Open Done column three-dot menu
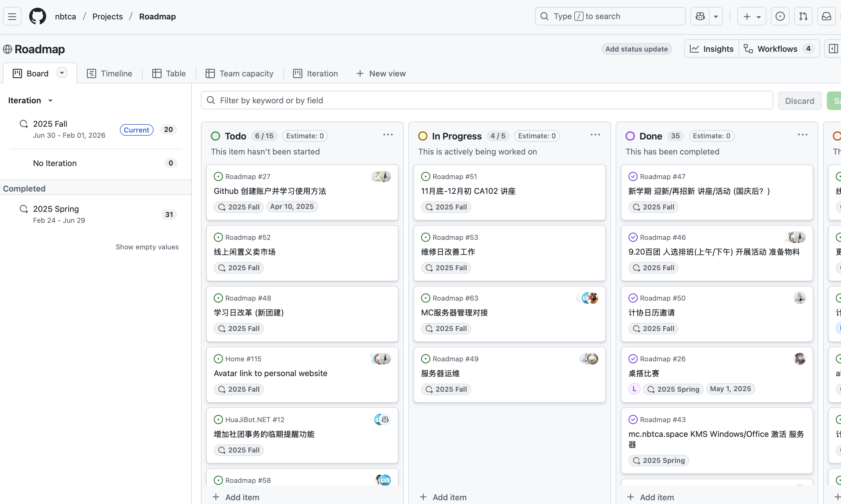Screen dimensions: 841x504 [x=802, y=135]
